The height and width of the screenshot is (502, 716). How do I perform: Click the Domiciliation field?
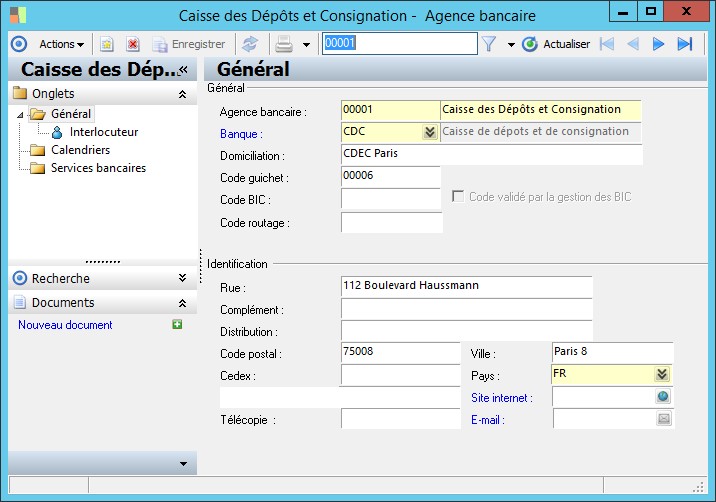click(x=491, y=154)
